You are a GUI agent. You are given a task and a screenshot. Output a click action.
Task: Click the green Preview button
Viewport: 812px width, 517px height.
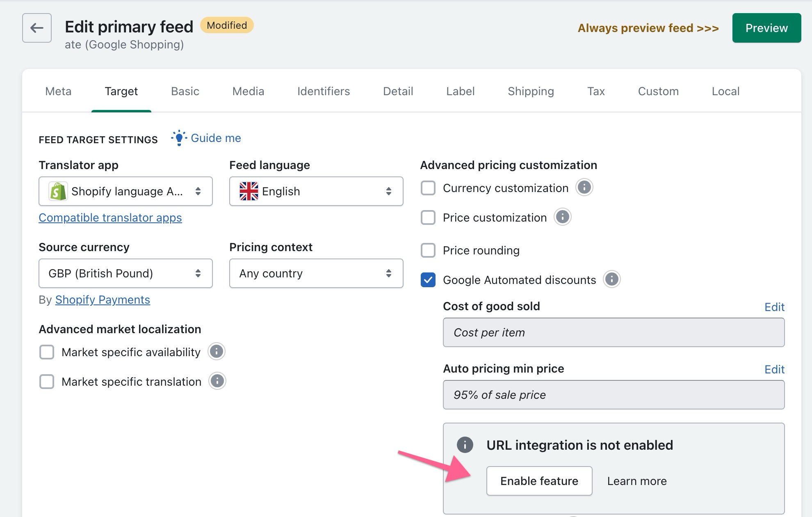pyautogui.click(x=766, y=28)
